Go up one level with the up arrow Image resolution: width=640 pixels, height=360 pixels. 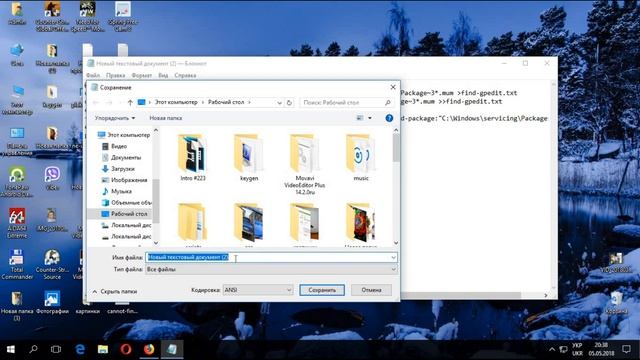click(130, 102)
